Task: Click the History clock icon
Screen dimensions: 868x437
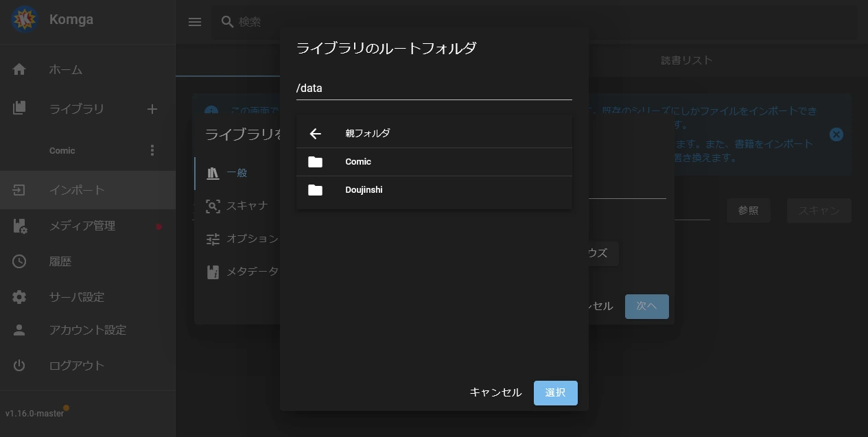Action: [x=19, y=261]
